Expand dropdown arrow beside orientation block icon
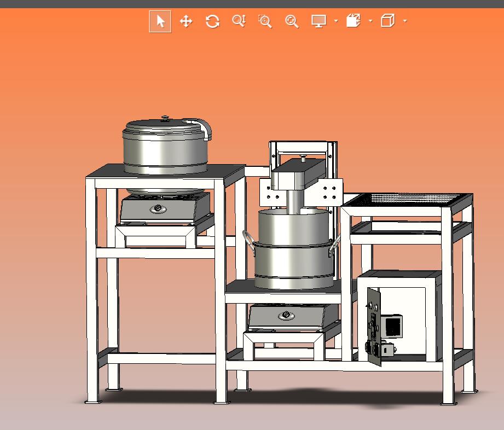The height and width of the screenshot is (430, 504). click(x=370, y=21)
